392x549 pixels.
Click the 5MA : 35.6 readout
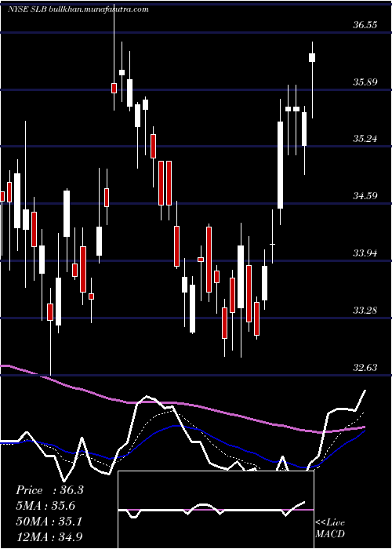click(x=45, y=506)
